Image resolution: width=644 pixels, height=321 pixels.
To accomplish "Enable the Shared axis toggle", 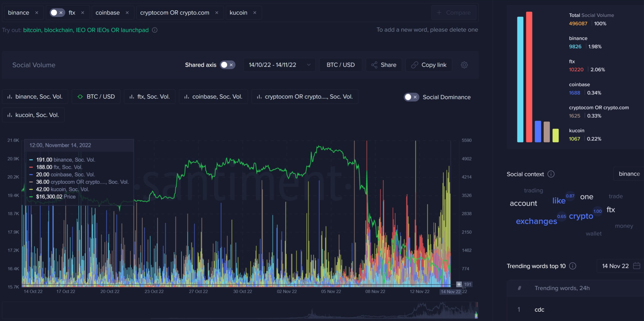I will click(x=227, y=65).
